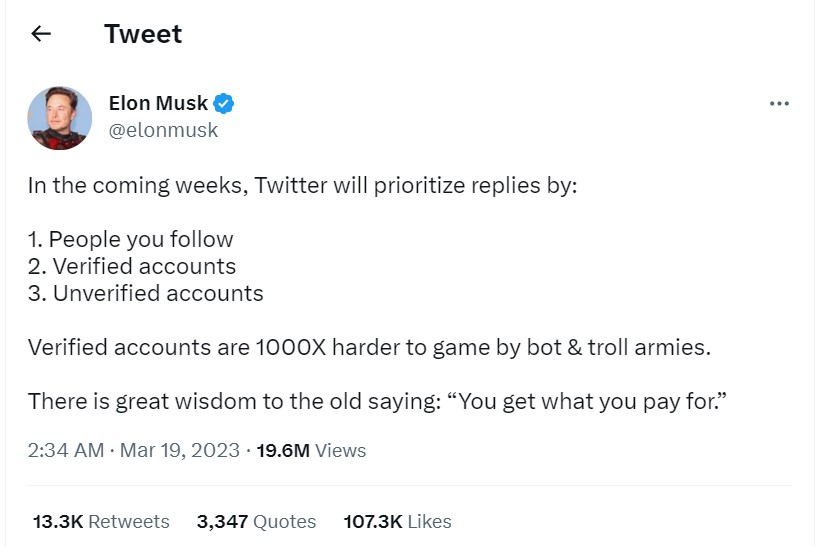Click the Tweet page heading
This screenshot has width=823, height=547.
[143, 34]
